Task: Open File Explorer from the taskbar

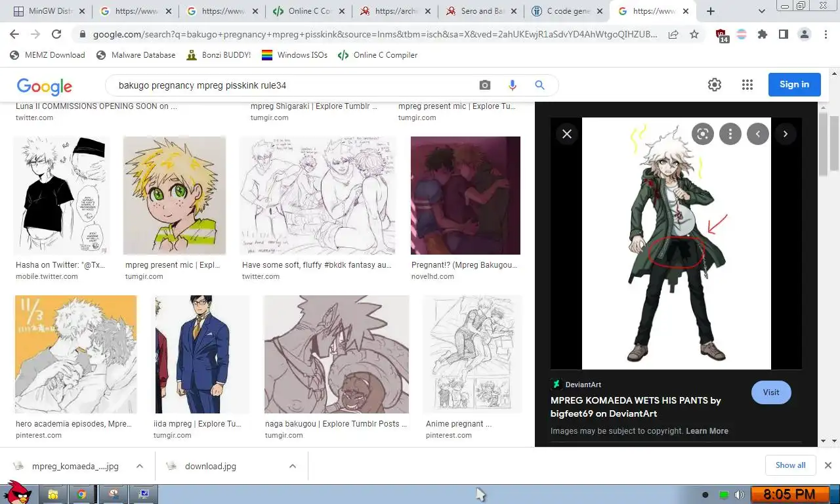Action: pyautogui.click(x=52, y=495)
